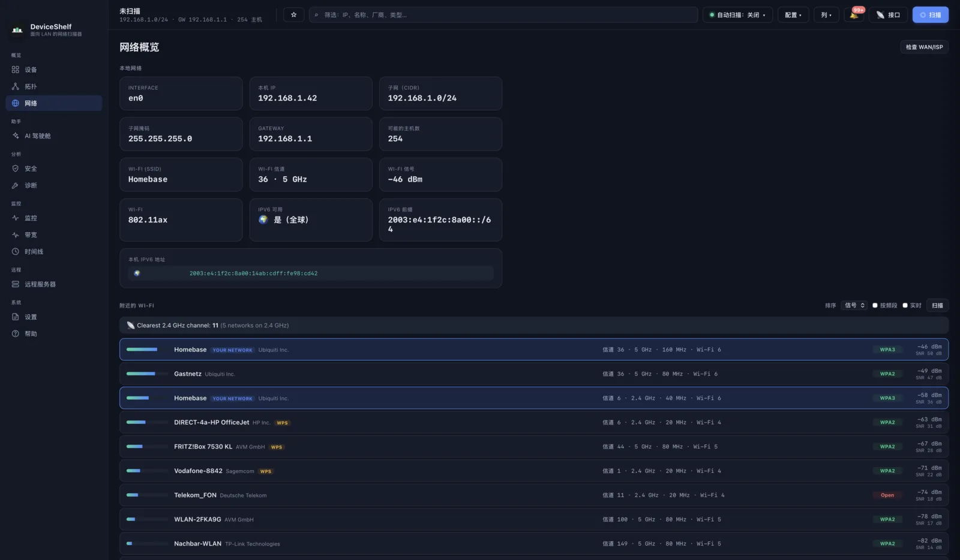Click the pulse icon beside 监控
The height and width of the screenshot is (560, 960).
[16, 218]
